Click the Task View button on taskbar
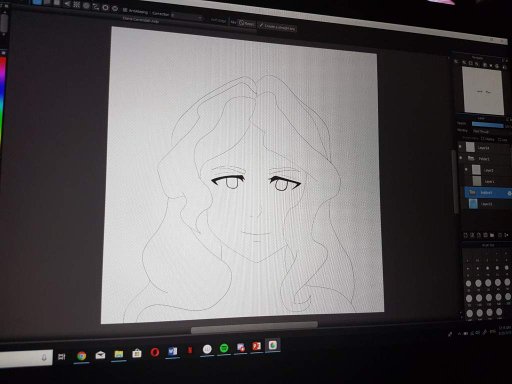512x384 pixels. click(61, 357)
